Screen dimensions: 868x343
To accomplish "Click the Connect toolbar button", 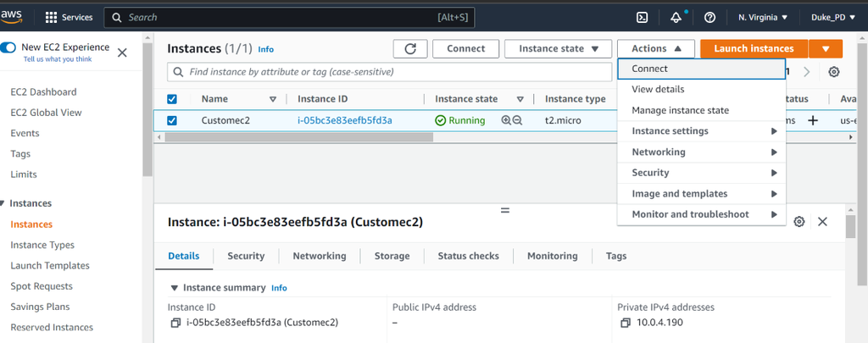I will 465,48.
